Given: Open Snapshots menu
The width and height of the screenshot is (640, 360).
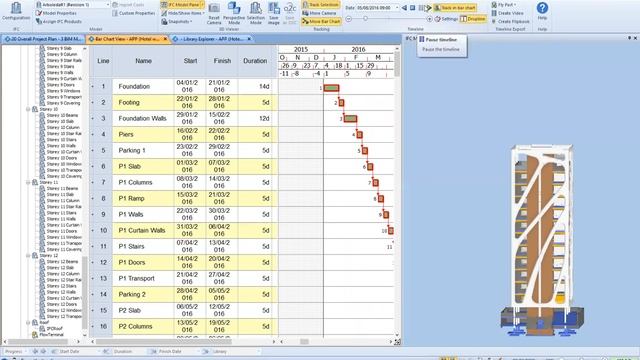Looking at the screenshot, I should 177,21.
